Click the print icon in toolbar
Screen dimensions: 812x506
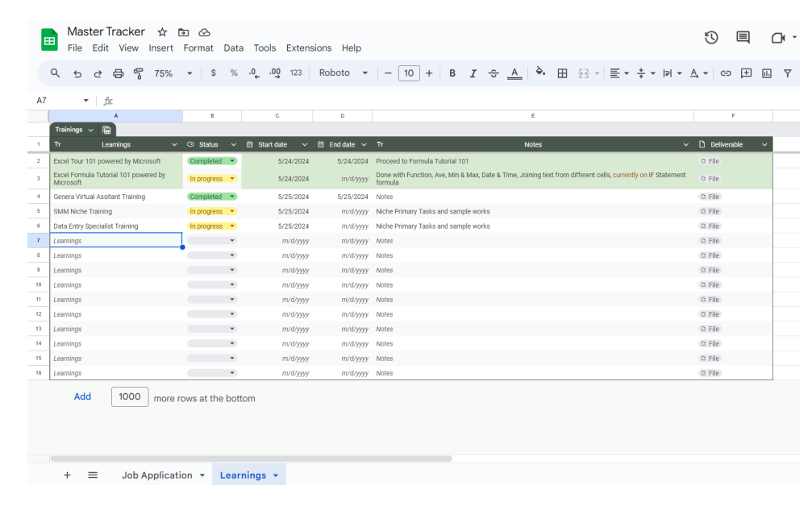pos(119,73)
